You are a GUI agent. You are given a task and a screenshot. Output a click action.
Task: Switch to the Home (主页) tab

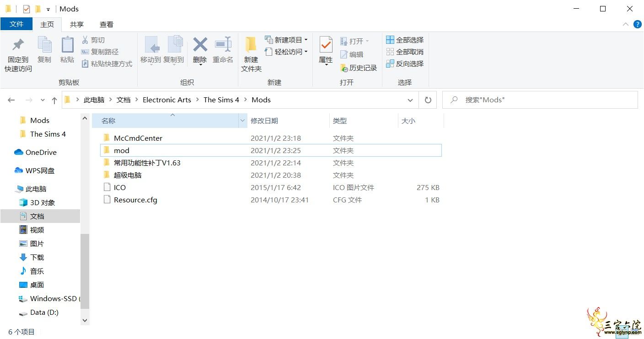coord(47,25)
